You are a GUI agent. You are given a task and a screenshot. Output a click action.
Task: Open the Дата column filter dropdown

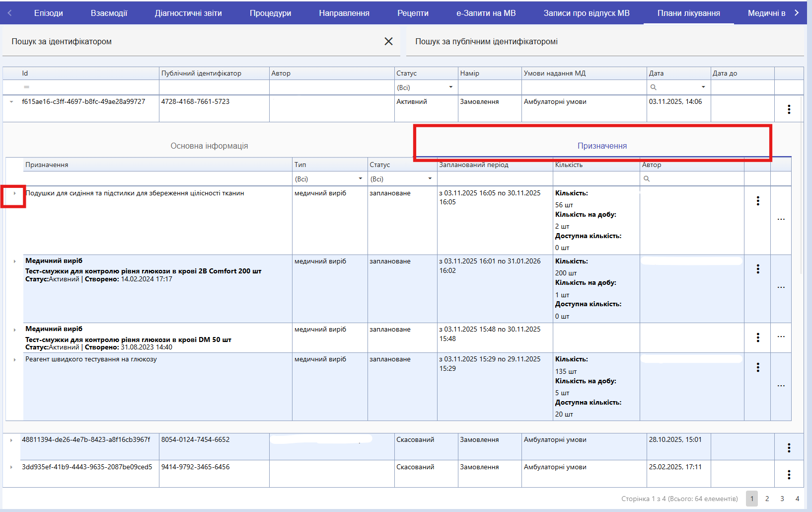click(x=703, y=87)
